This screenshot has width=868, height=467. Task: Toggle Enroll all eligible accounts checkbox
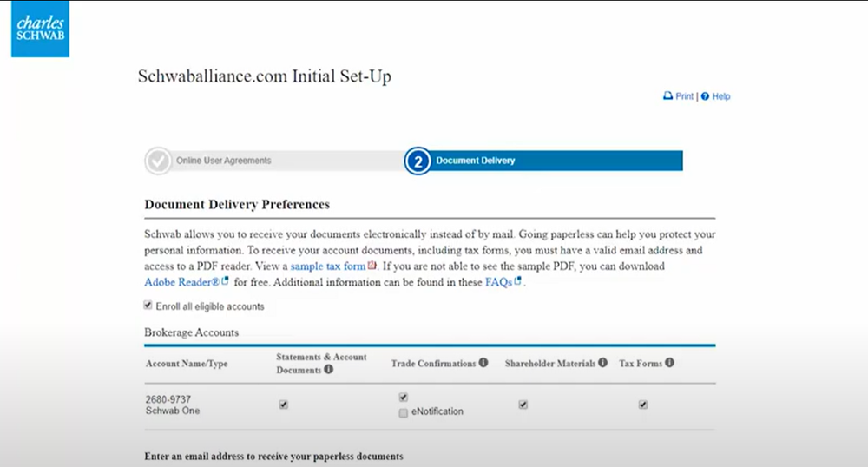(148, 305)
